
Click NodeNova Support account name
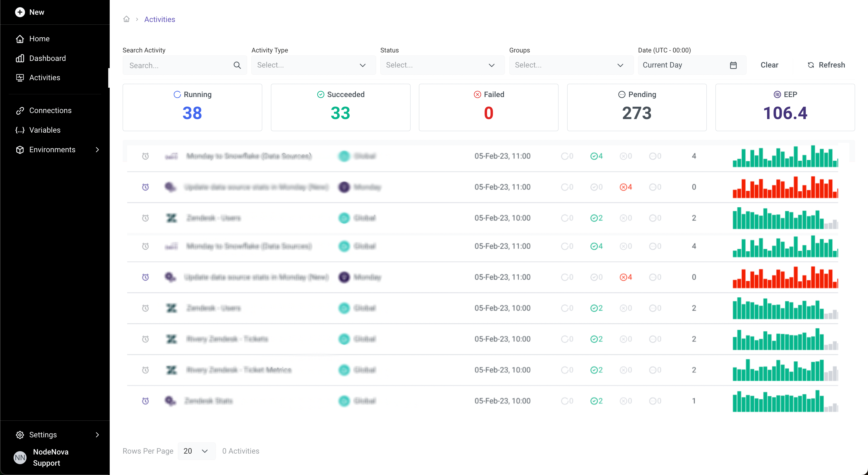coord(51,457)
